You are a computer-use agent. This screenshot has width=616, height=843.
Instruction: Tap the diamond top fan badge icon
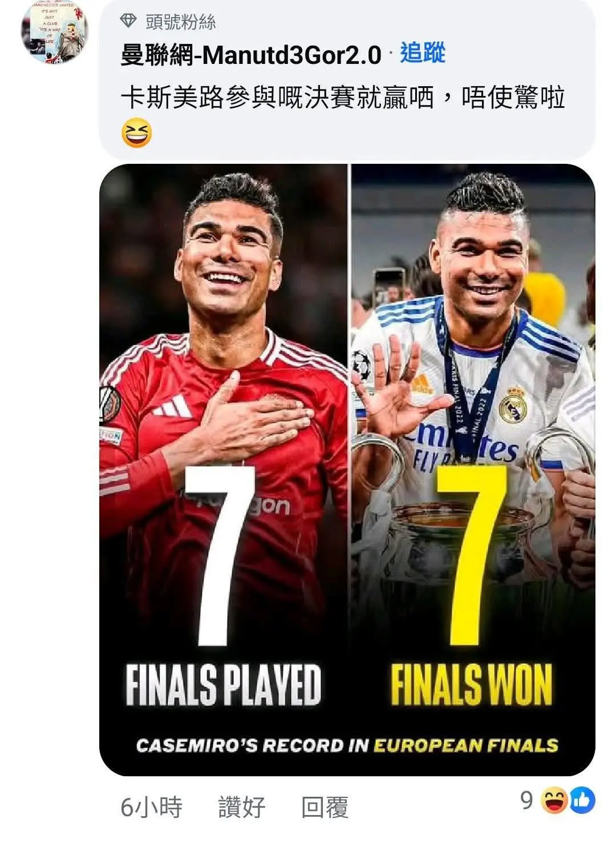(129, 22)
